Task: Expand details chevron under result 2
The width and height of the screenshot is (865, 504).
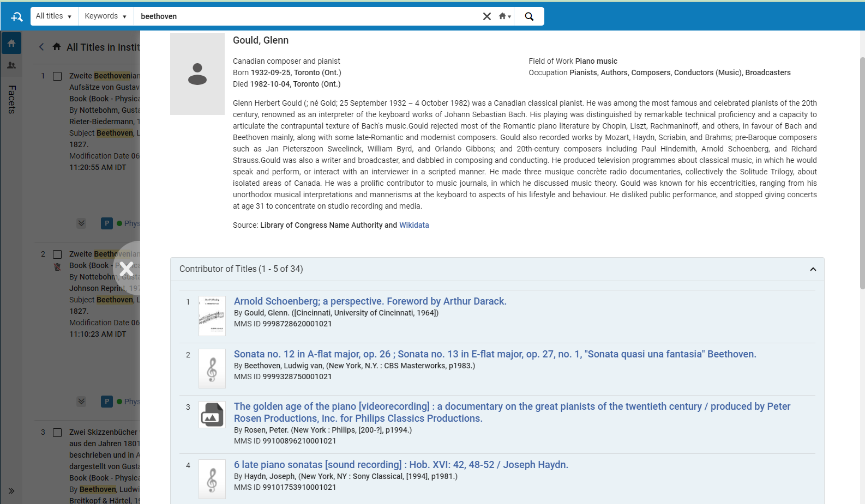Action: tap(81, 401)
